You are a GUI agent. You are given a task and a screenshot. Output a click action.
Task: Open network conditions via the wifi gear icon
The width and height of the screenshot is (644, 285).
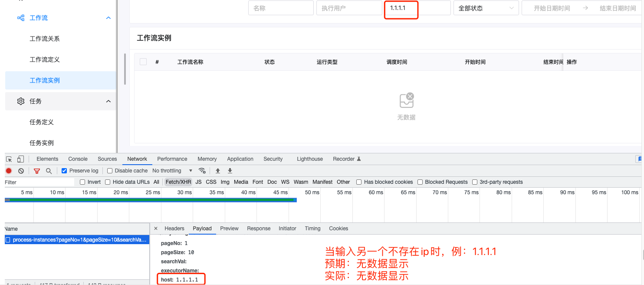tap(202, 170)
